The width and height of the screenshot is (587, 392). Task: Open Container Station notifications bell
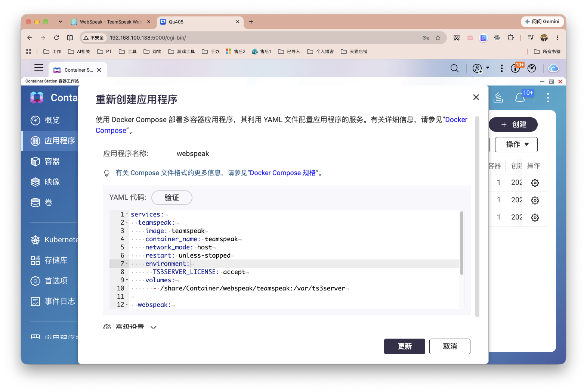click(520, 98)
